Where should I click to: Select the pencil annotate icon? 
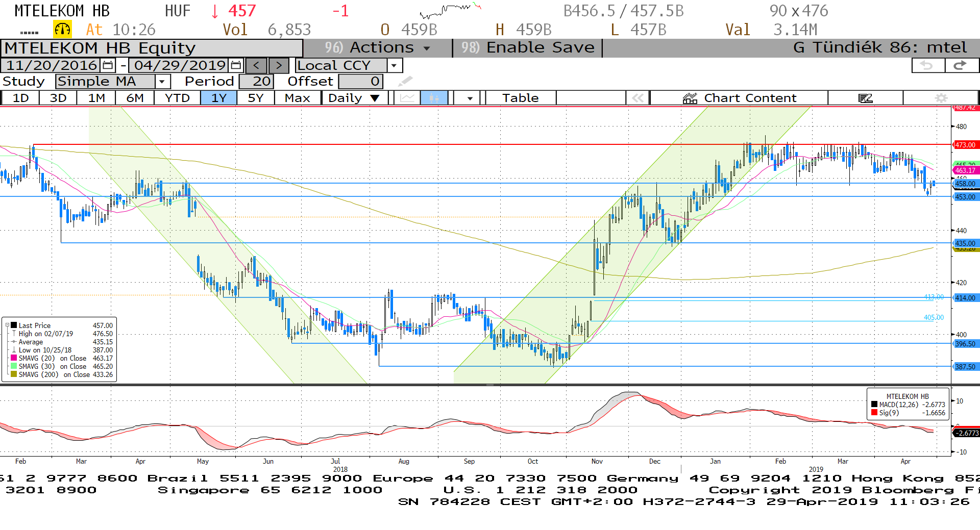[405, 82]
